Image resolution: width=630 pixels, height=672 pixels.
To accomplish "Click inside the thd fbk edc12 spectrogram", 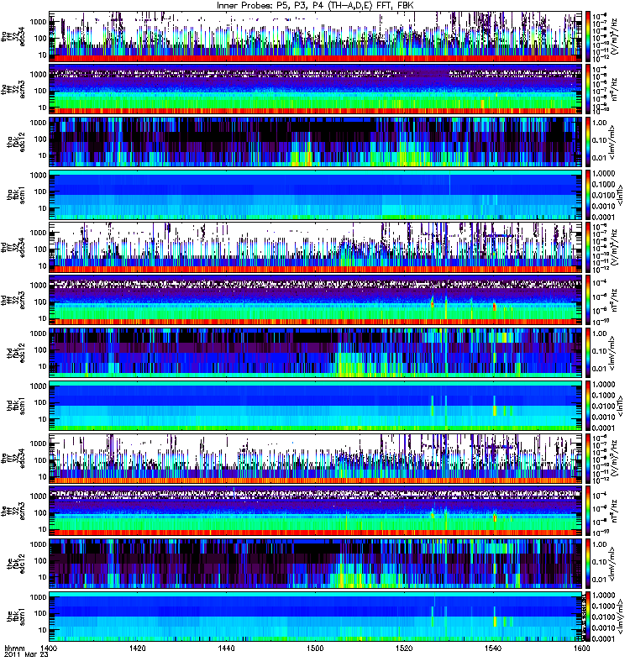I will click(x=316, y=353).
